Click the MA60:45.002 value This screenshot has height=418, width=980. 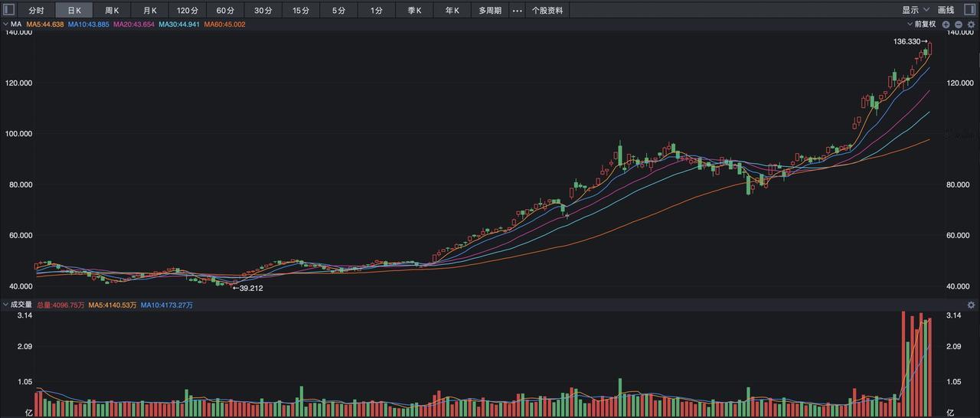[x=224, y=24]
